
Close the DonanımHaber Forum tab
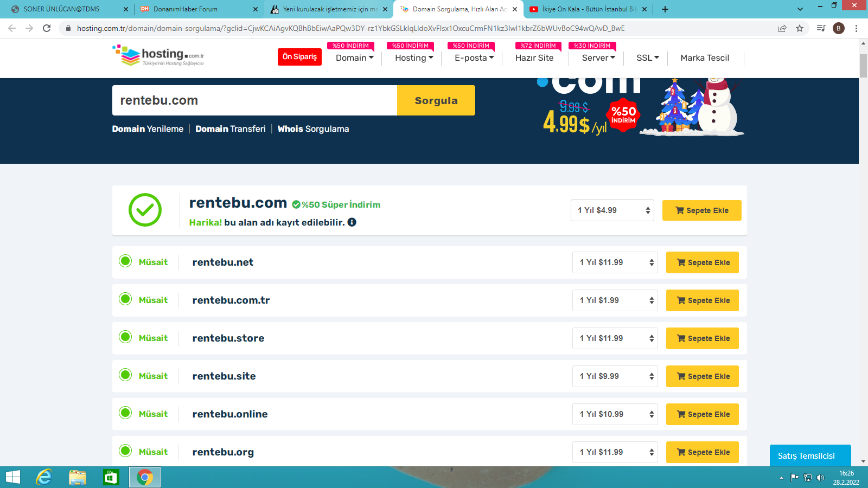[256, 9]
